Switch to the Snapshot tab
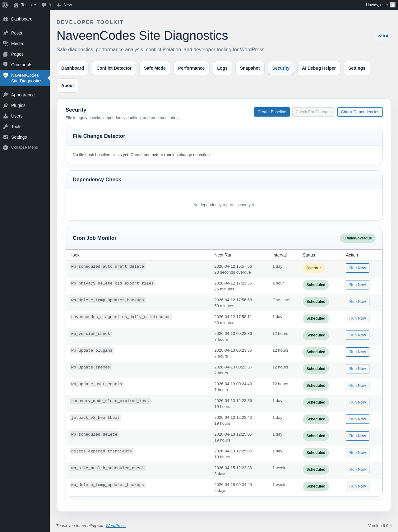Image resolution: width=398 pixels, height=532 pixels. [x=250, y=68]
